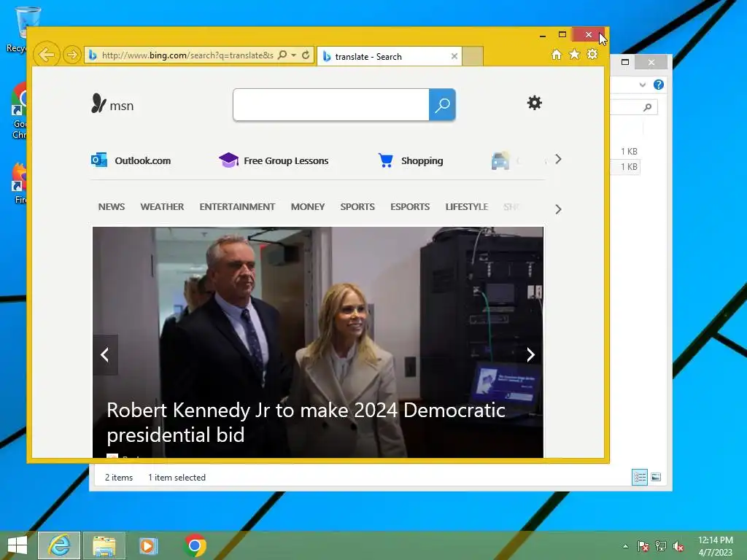Click File Explorer search magnifier icon
The height and width of the screenshot is (560, 747).
point(648,107)
